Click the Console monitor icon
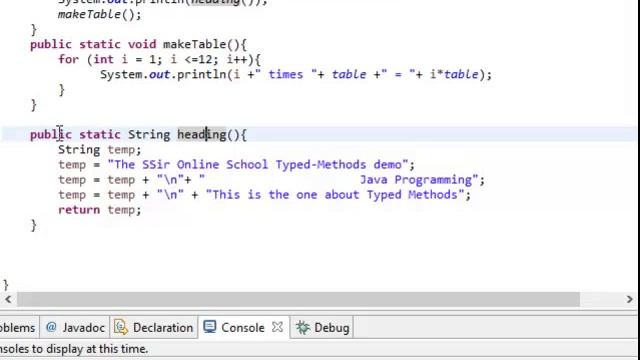Image resolution: width=640 pixels, height=360 pixels. (x=210, y=327)
